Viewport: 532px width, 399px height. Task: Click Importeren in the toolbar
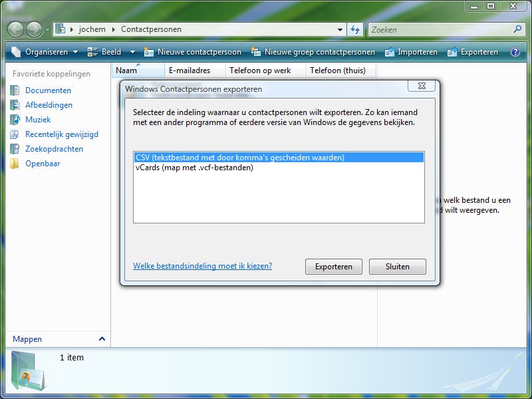click(x=411, y=52)
